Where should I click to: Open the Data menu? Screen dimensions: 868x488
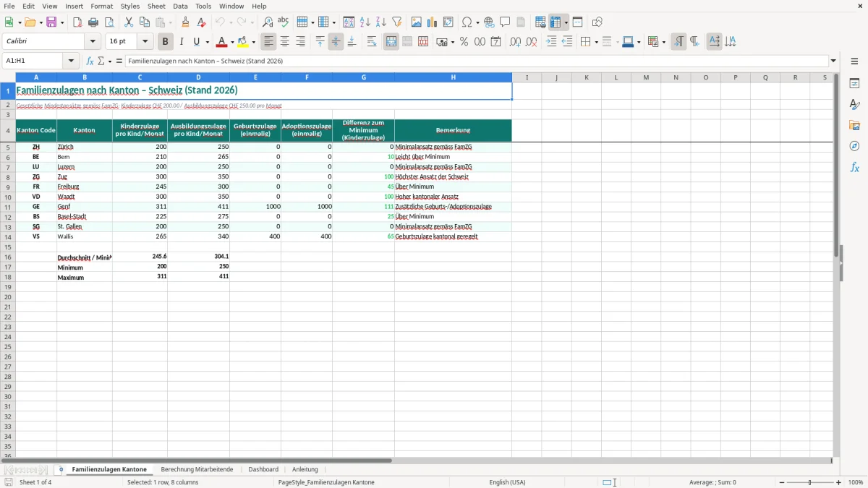point(180,6)
